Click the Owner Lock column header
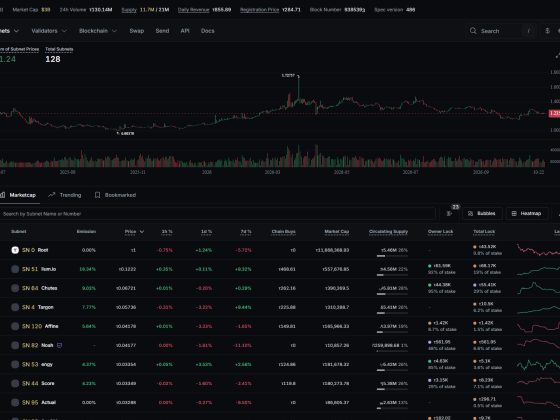The height and width of the screenshot is (420, 560). point(440,232)
